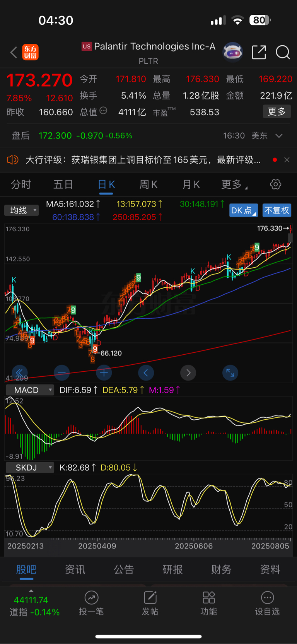Tap the speaker announcement icon
Image resolution: width=297 pixels, height=644 pixels.
pos(13,159)
